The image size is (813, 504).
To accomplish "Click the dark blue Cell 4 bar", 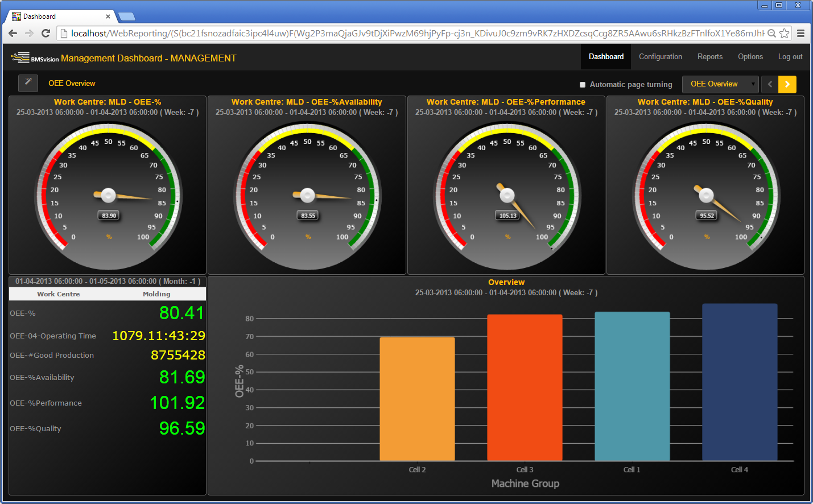I will pyautogui.click(x=739, y=382).
